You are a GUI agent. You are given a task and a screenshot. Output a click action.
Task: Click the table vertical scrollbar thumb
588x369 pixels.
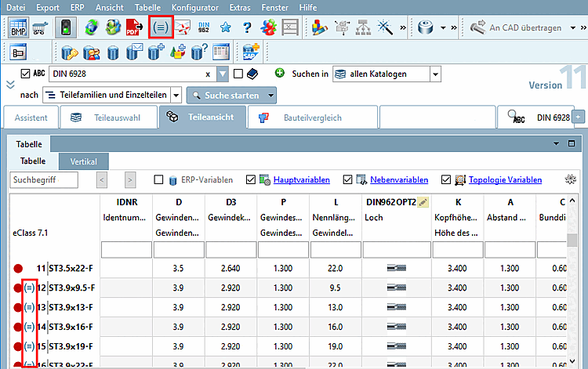pos(572,240)
